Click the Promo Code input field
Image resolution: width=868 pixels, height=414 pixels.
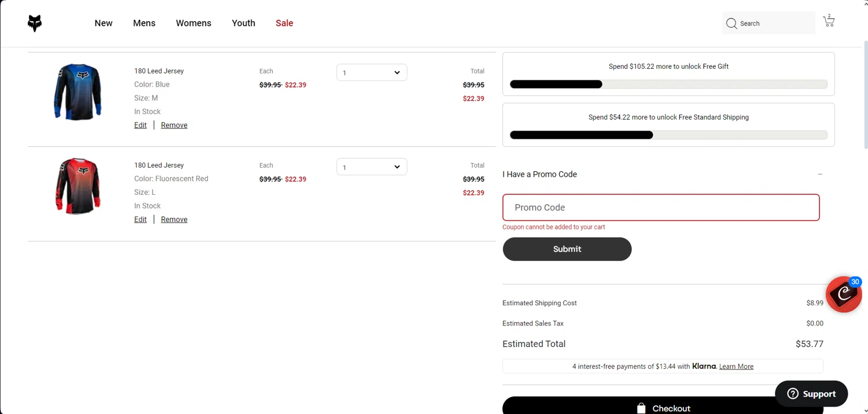661,208
